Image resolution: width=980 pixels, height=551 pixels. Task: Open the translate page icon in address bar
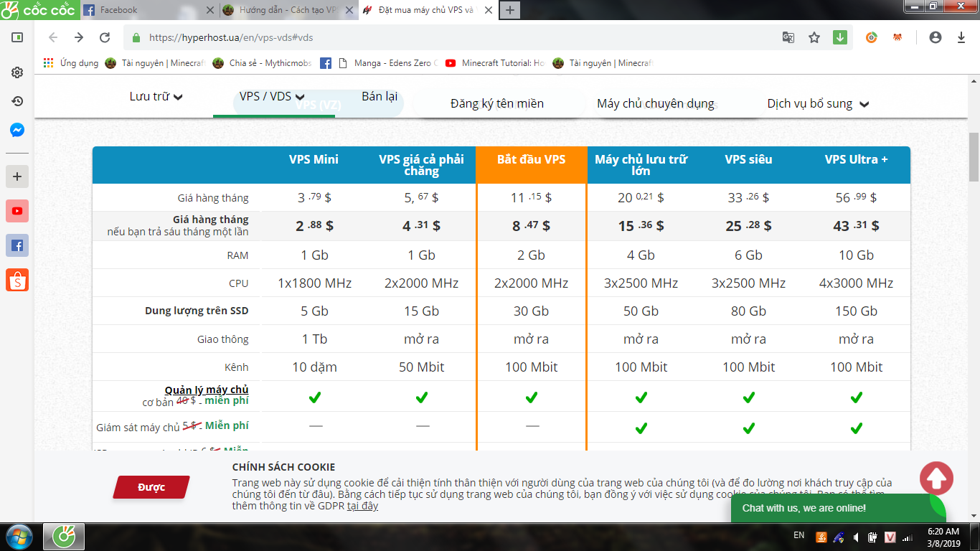click(788, 37)
